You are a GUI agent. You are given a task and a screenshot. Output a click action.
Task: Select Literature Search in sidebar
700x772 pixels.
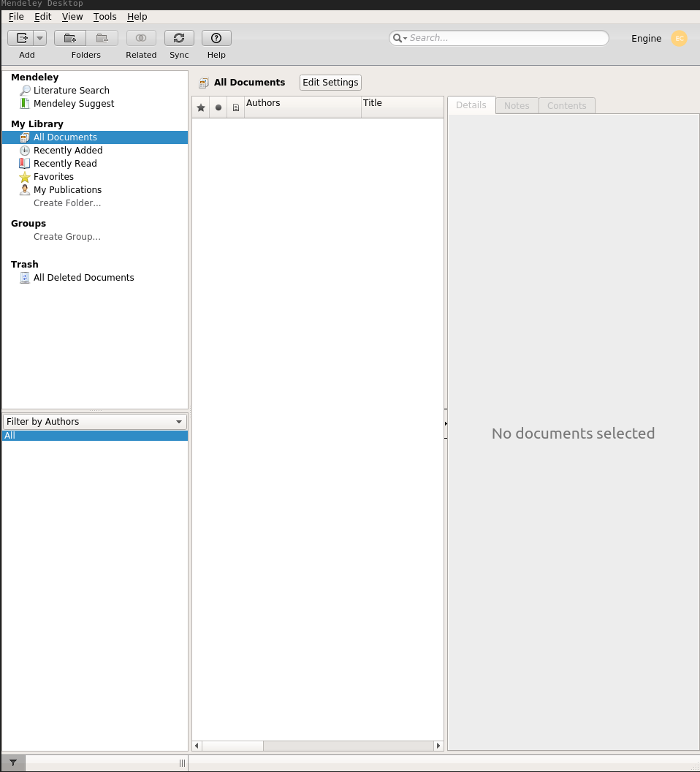pos(72,90)
